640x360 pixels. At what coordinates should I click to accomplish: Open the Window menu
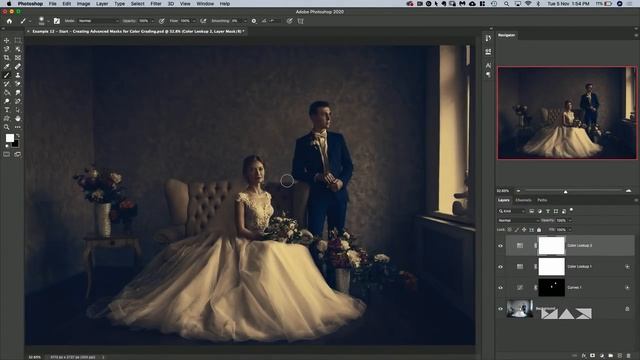point(205,4)
